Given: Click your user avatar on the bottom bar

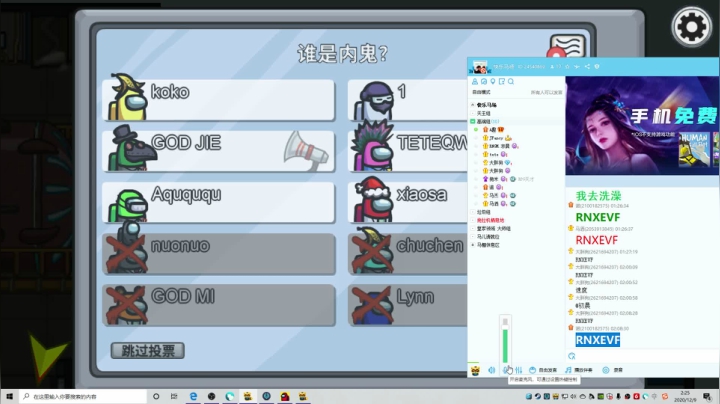Looking at the screenshot, I should [x=475, y=370].
